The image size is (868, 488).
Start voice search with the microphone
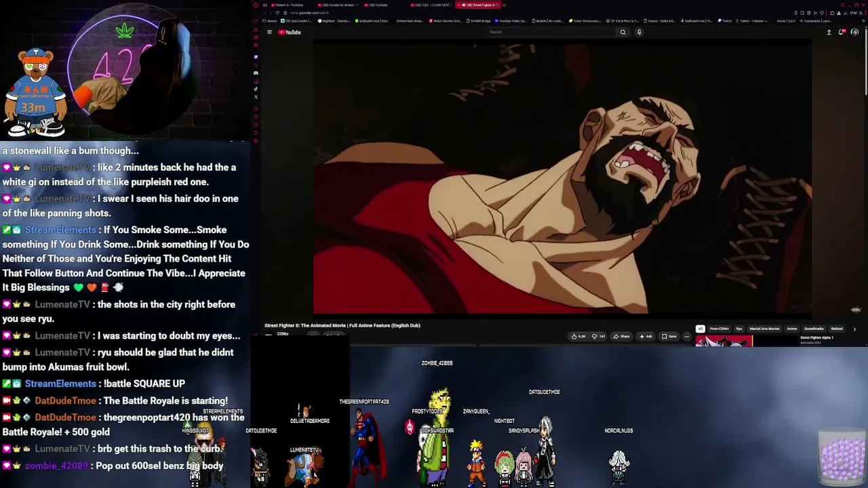[x=639, y=32]
